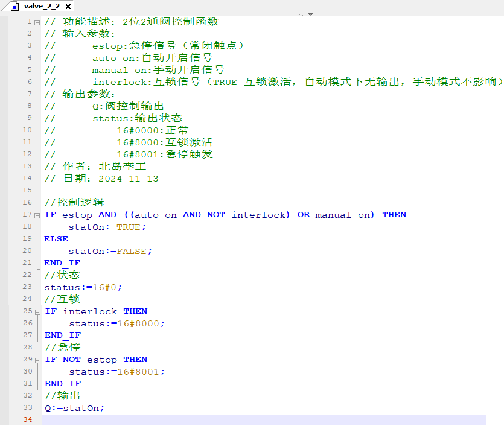Switch to the valve_2_2 tab

41,6
